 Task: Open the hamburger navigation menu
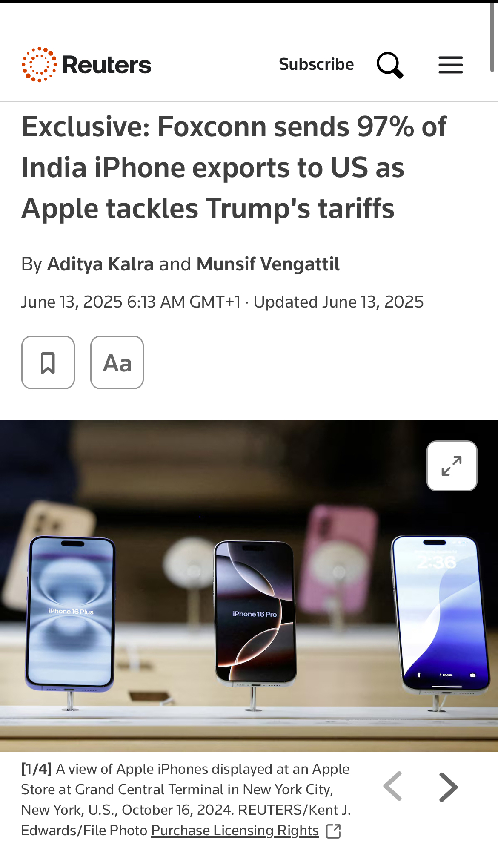(x=451, y=65)
